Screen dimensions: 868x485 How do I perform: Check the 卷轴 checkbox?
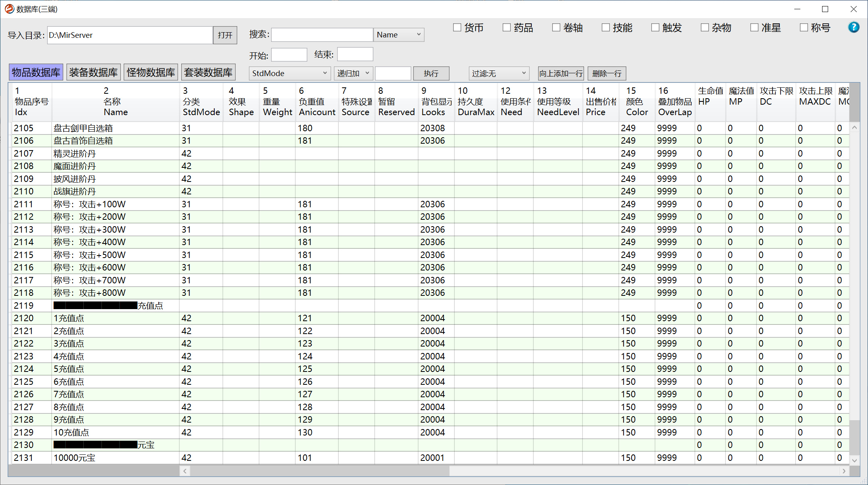point(556,27)
